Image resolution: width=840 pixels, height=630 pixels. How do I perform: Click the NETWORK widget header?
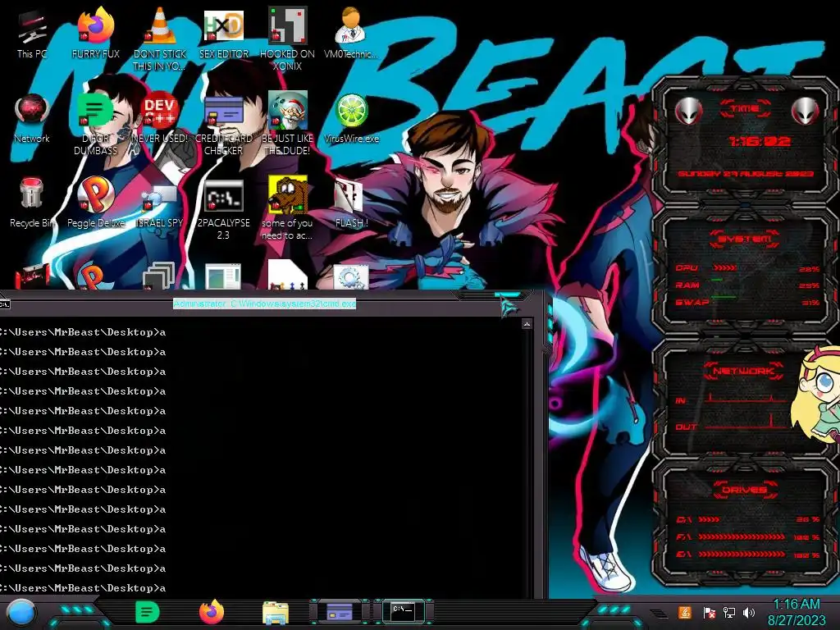[745, 371]
